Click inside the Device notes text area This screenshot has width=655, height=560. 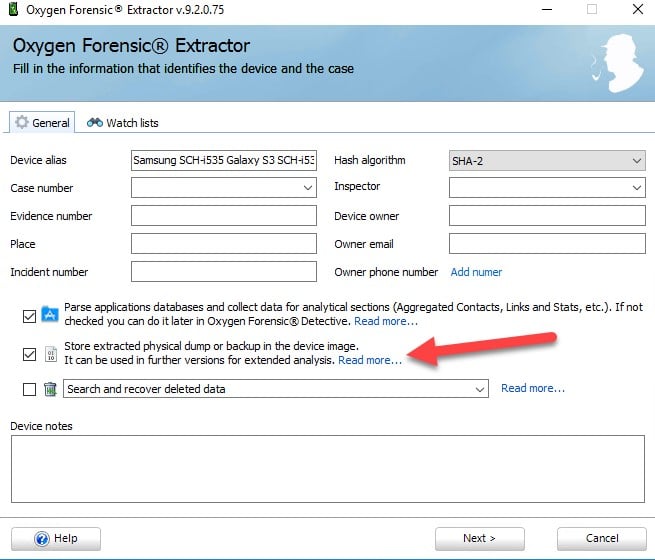coord(328,469)
